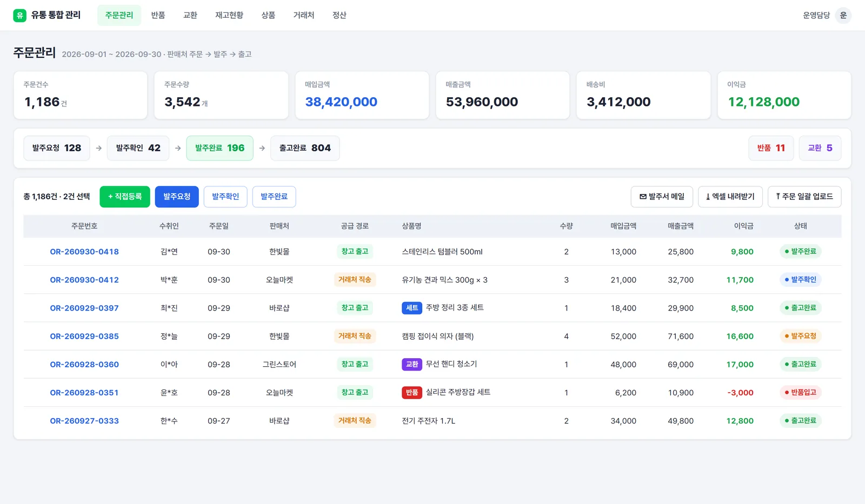This screenshot has height=504, width=865.
Task: Select the 상품 navigation tab
Action: point(268,15)
